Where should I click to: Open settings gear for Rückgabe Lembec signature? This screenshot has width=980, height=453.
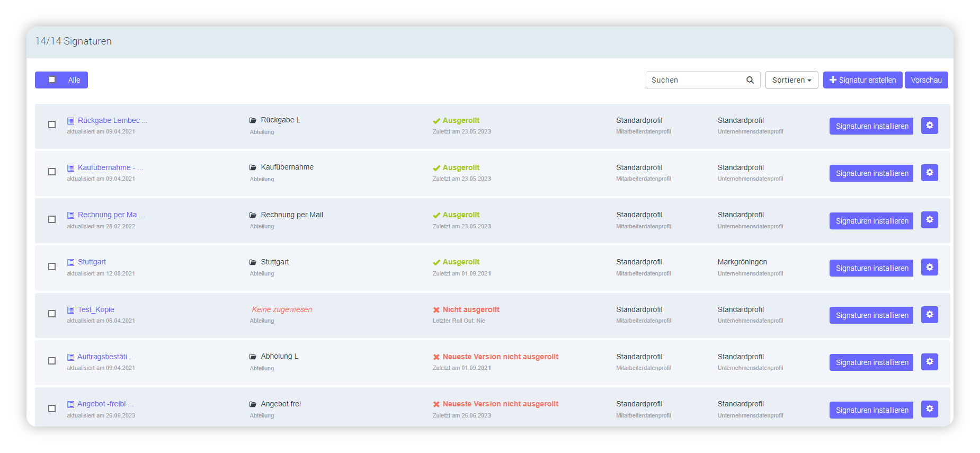click(x=929, y=126)
